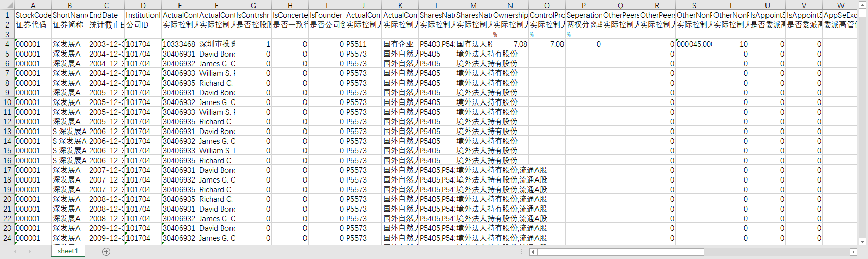The width and height of the screenshot is (868, 259).
Task: Click the 30406933 cell in row 15
Action: point(180,151)
